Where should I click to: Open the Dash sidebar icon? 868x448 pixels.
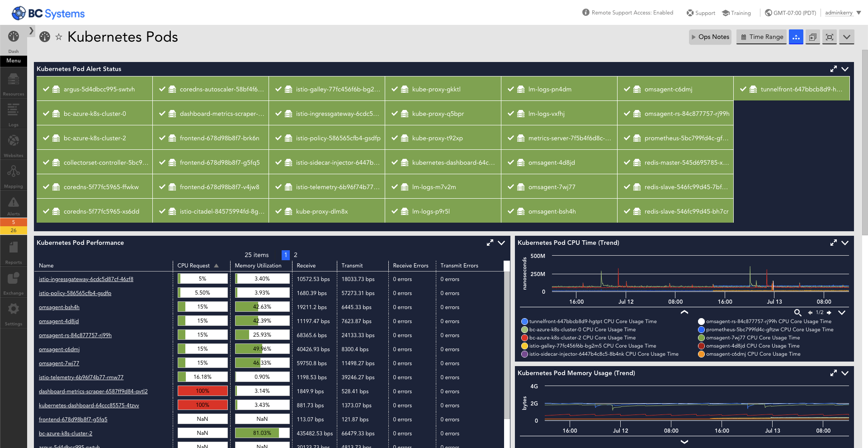[x=14, y=41]
